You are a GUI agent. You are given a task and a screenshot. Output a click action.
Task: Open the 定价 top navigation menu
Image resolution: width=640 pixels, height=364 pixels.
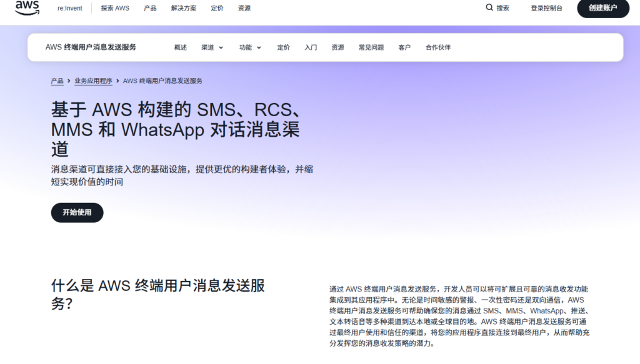217,8
